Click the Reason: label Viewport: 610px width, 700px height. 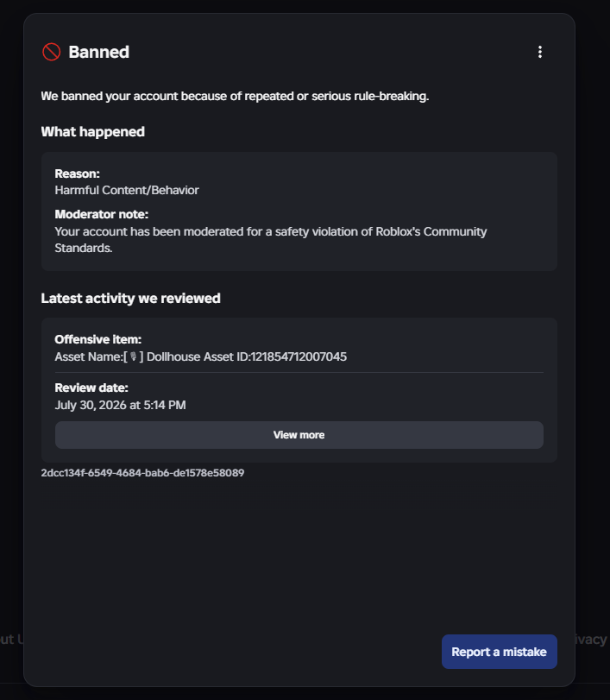[77, 173]
